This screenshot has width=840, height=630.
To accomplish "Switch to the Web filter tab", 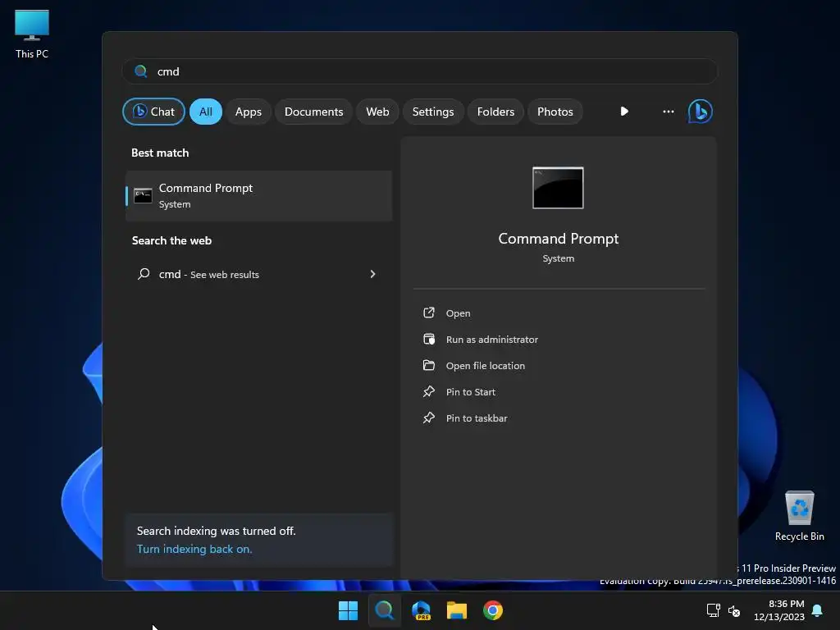I will click(377, 112).
